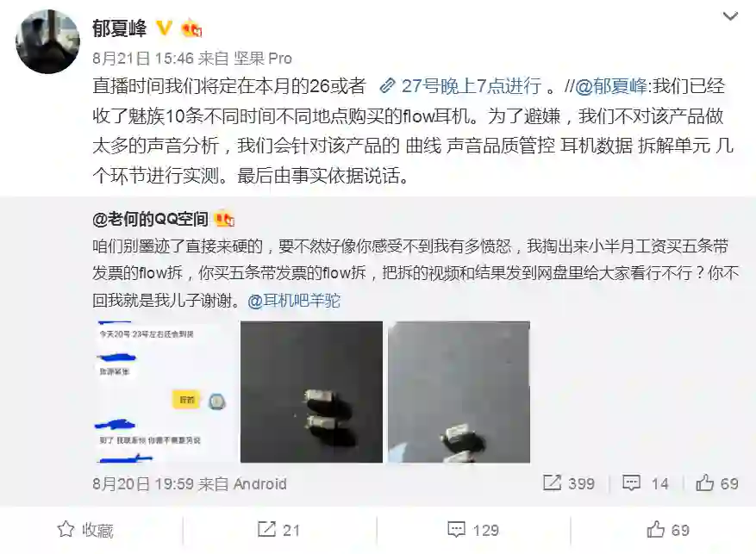Open the @郁夏峰 mention in post text
Screen dimensions: 756x554
(610, 86)
